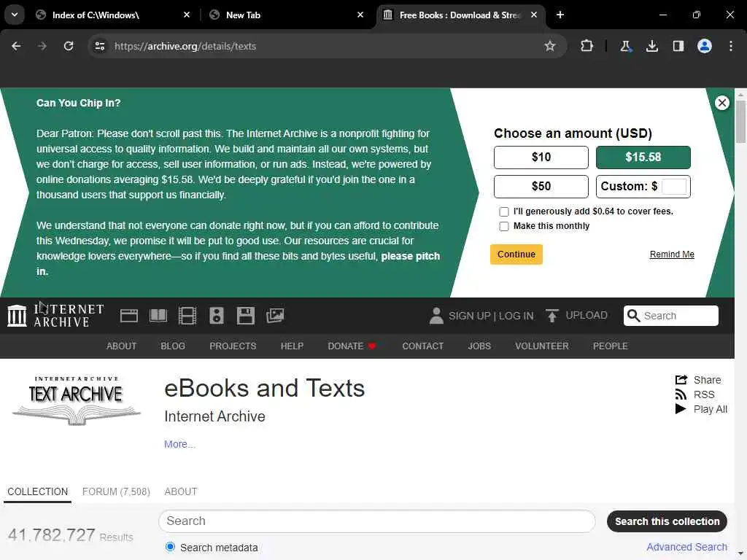
Task: Select the Search metadata radio button
Action: [x=170, y=547]
